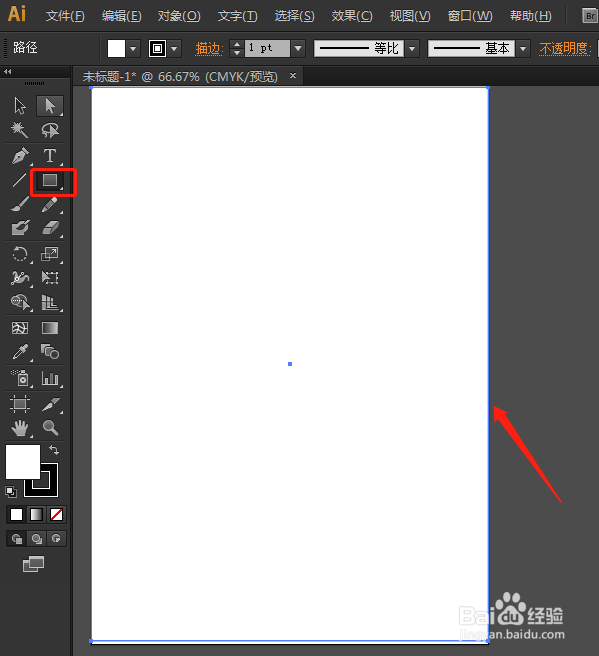This screenshot has width=599, height=656.
Task: Swap fill and stroke colors
Action: (54, 450)
